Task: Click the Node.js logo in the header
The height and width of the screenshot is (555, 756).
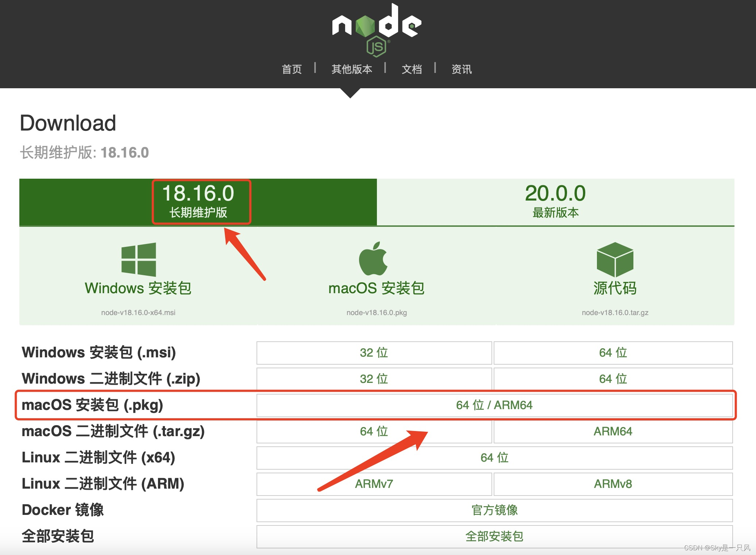Action: click(x=377, y=30)
